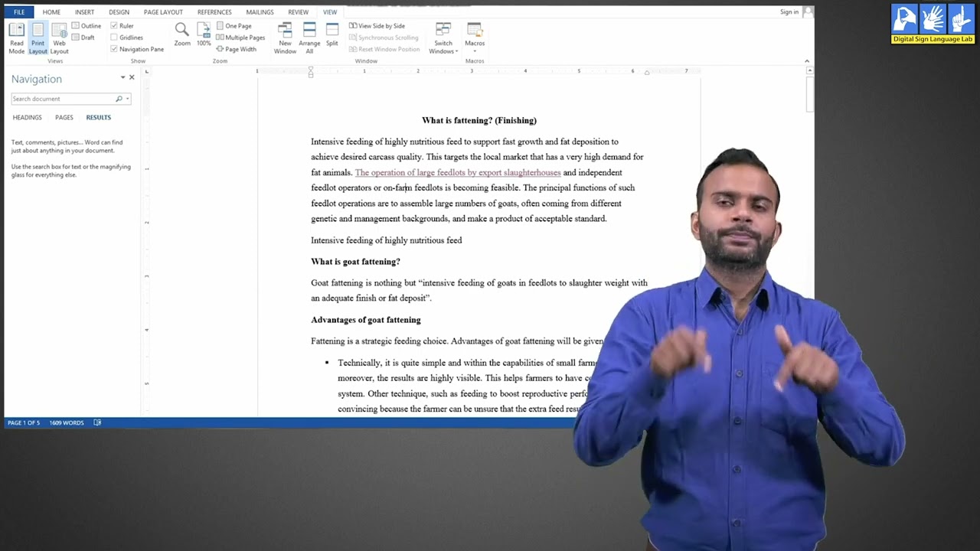Click 'What is goat fattening?' heading
980x551 pixels.
(x=355, y=262)
